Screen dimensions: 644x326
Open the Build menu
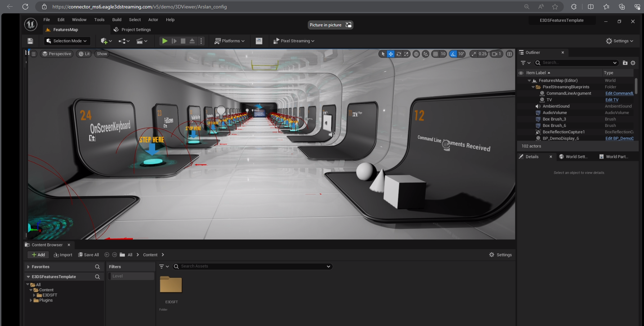point(117,20)
